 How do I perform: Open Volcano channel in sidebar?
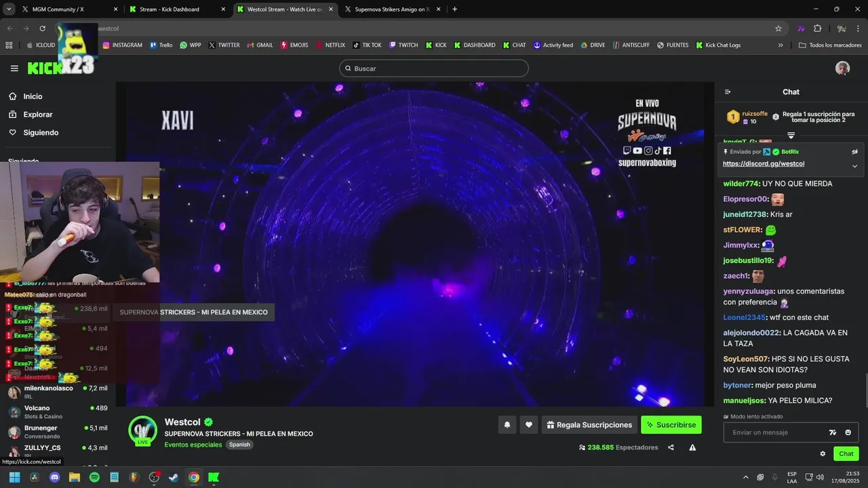[58, 411]
